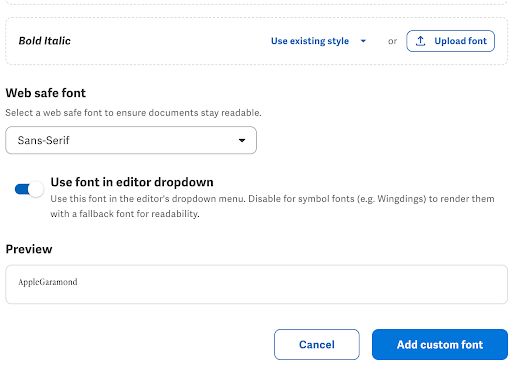Viewport: 512px width, 386px height.
Task: Click the 'Select a web safe font' description
Action: point(133,113)
